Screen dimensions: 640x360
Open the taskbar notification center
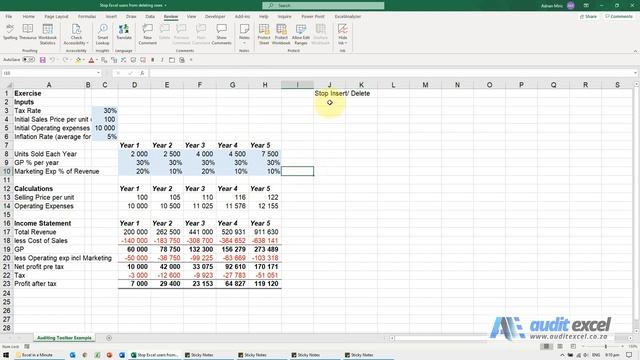coord(629,355)
